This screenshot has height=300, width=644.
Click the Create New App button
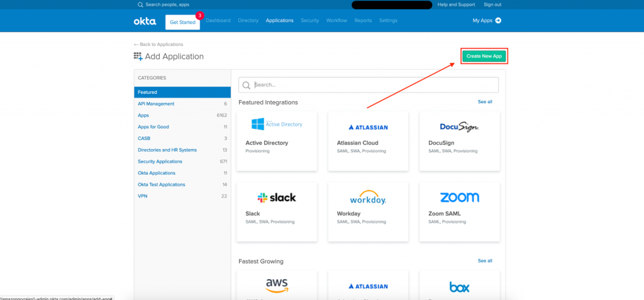(484, 57)
